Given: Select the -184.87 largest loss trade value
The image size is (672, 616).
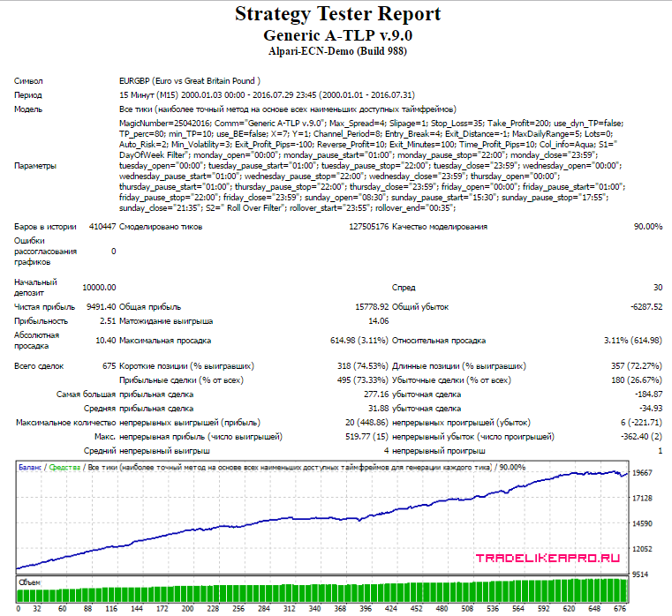Looking at the screenshot, I should pos(648,394).
